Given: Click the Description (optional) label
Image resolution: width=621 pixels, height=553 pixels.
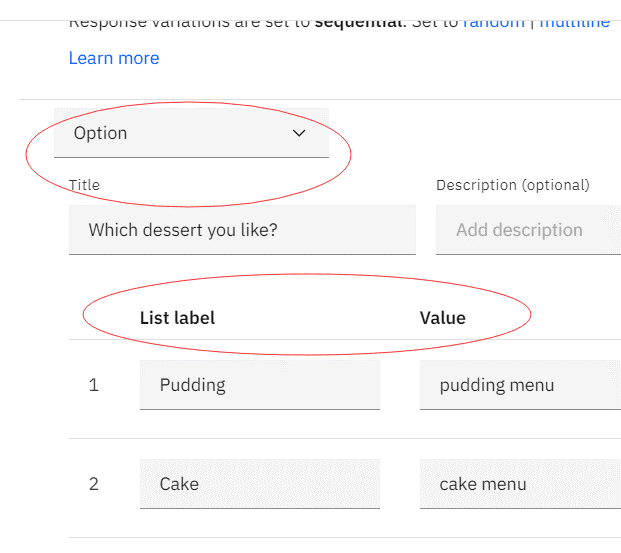Looking at the screenshot, I should [512, 185].
